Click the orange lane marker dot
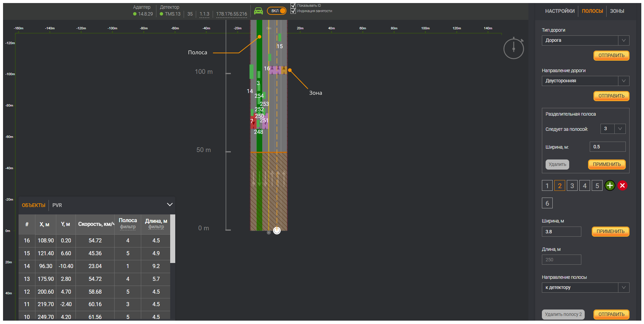This screenshot has width=644, height=324. 259,37
